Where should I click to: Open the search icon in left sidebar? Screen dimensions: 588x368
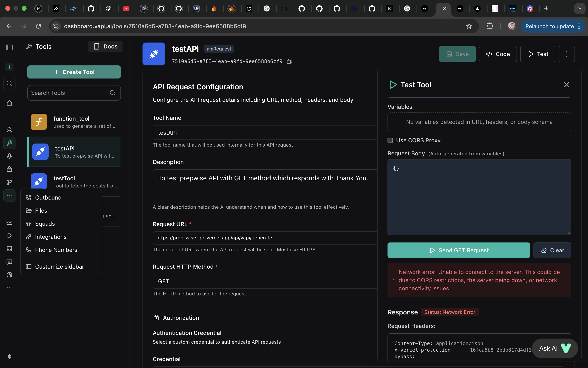click(x=9, y=83)
